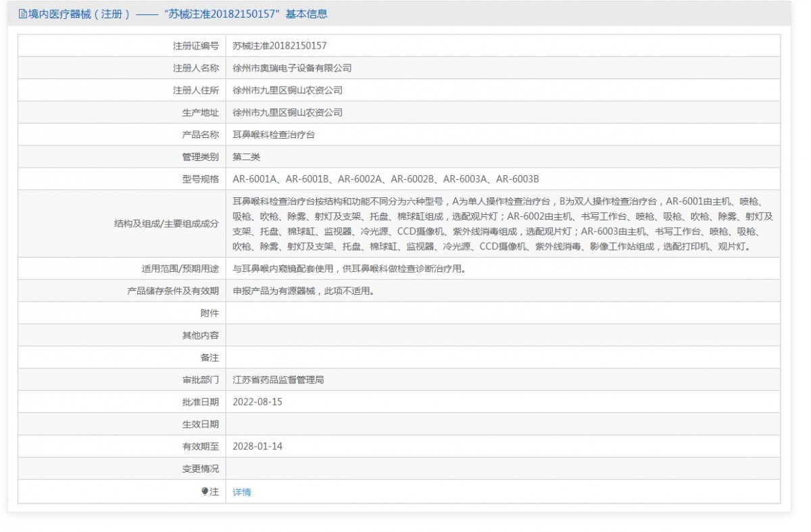Click registration number value 苏械注准20182150157 in table
This screenshot has width=811, height=532.
click(280, 46)
